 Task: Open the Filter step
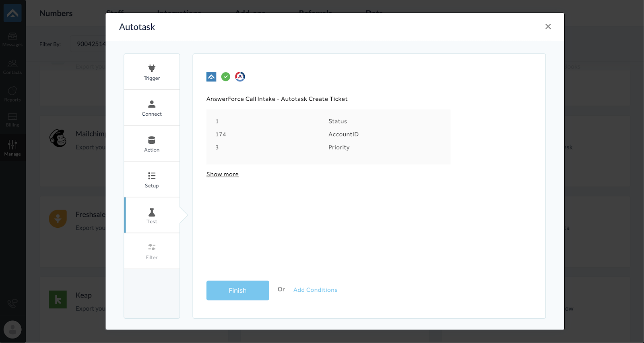coord(152,251)
